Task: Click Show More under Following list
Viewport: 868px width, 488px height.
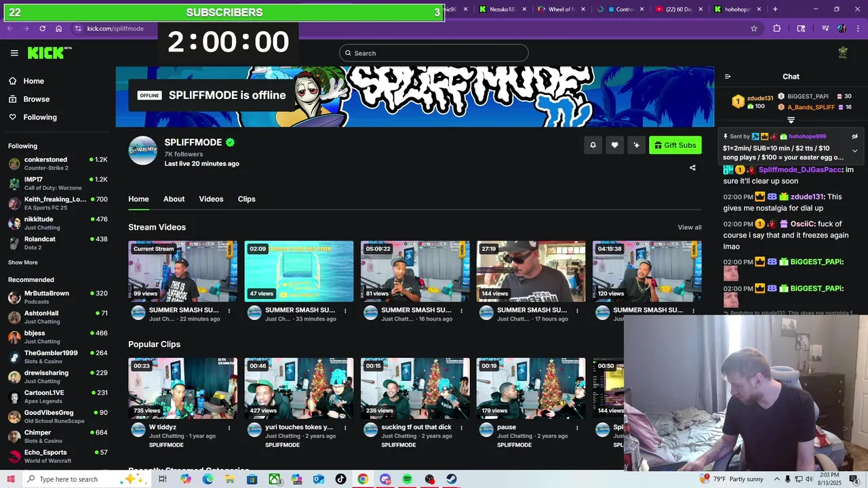Action: [x=23, y=262]
